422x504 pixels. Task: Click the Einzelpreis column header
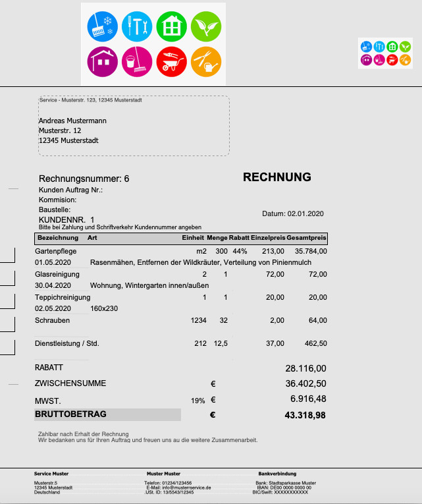pos(268,238)
